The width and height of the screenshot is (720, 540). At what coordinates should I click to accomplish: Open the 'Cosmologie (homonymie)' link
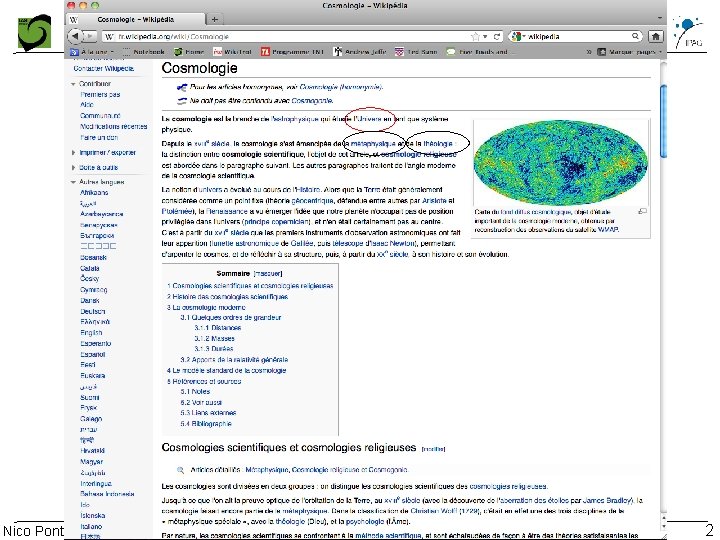tap(340, 87)
